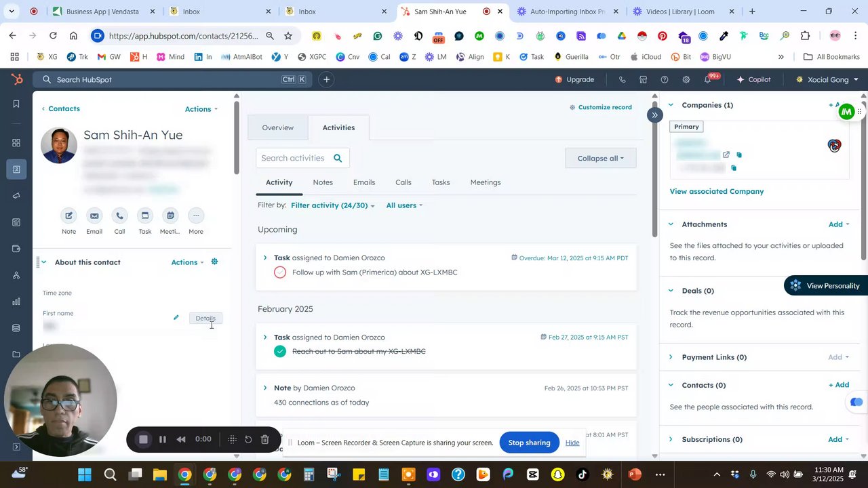The height and width of the screenshot is (488, 868).
Task: Switch to the Emails activity tab
Action: click(364, 182)
